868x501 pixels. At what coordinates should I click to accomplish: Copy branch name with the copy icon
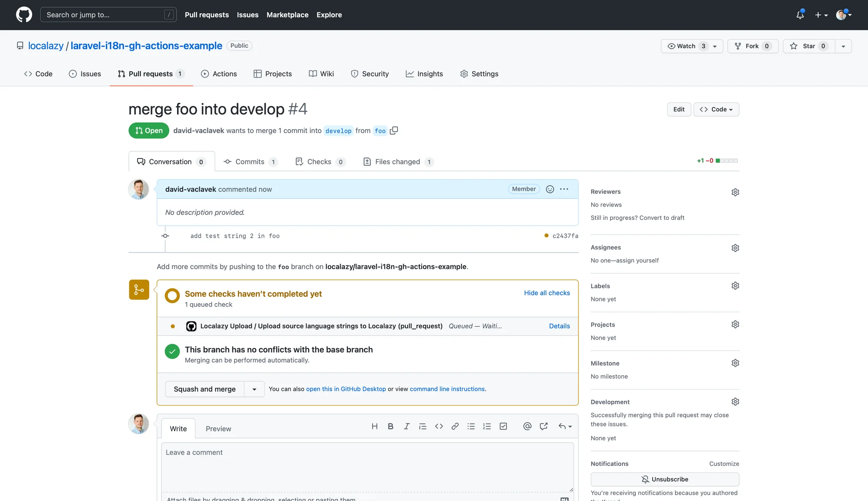(394, 131)
